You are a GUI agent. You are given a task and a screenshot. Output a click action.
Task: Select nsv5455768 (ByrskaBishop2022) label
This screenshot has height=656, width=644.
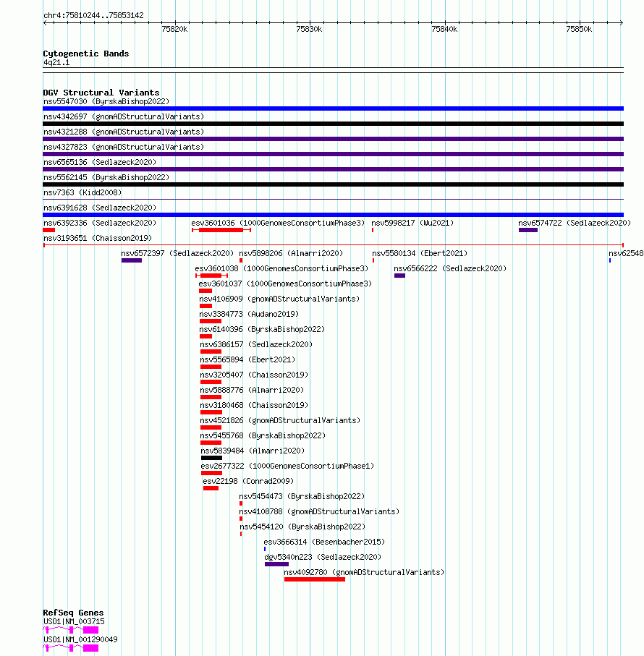pyautogui.click(x=263, y=435)
